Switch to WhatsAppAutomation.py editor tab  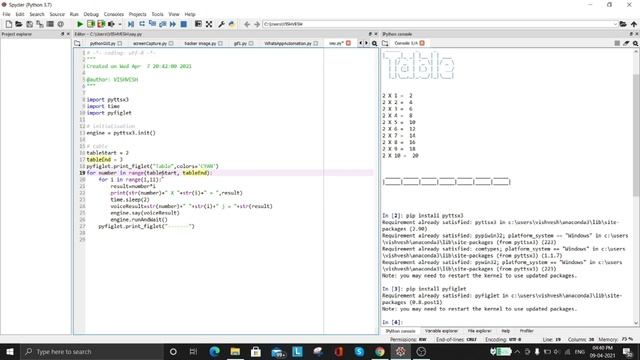click(288, 43)
